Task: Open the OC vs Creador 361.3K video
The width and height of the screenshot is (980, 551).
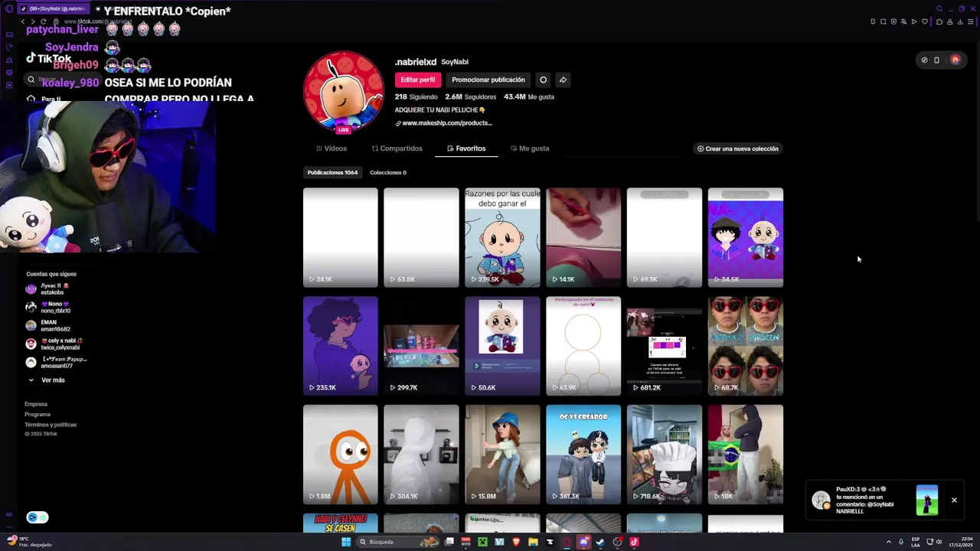Action: pyautogui.click(x=583, y=455)
